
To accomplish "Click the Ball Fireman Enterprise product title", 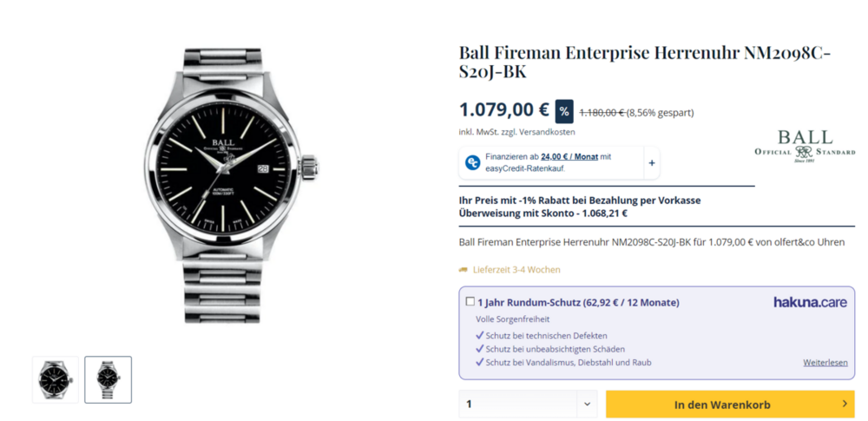I will click(644, 62).
